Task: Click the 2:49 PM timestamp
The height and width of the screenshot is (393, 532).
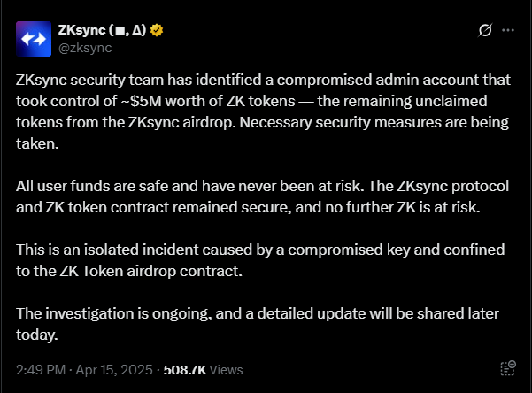Action: click(x=41, y=370)
